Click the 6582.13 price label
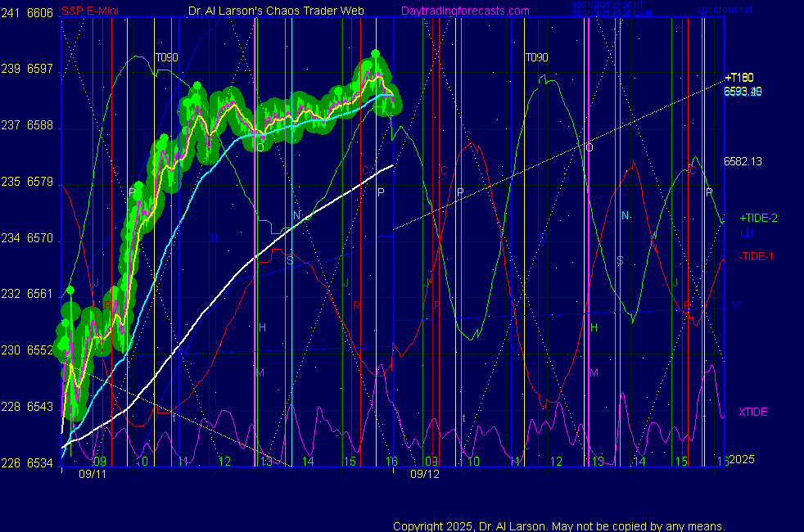 (743, 161)
